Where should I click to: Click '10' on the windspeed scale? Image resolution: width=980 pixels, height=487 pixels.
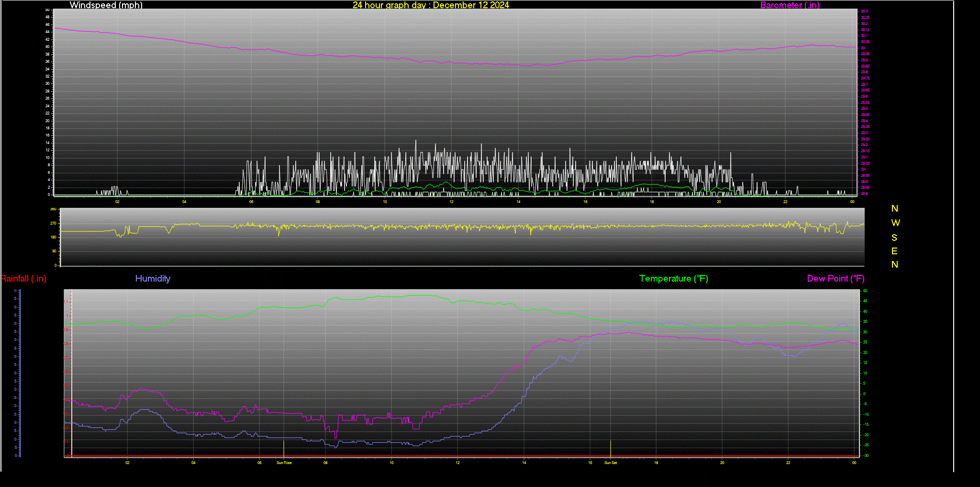[47, 158]
